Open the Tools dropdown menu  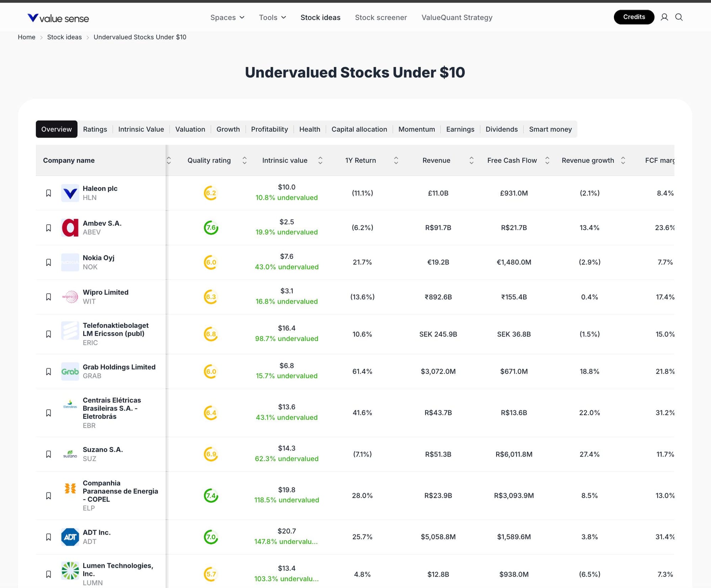272,17
